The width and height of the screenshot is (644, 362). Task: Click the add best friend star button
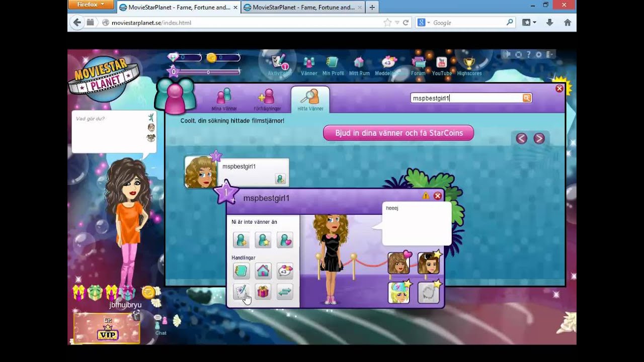tap(263, 240)
